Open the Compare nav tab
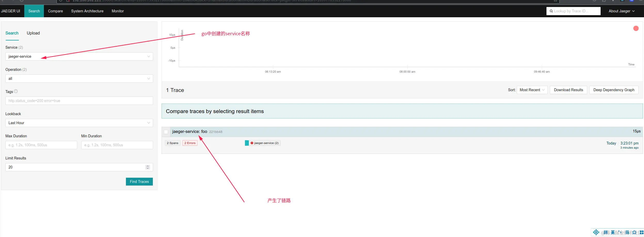This screenshot has height=237, width=644. click(55, 11)
